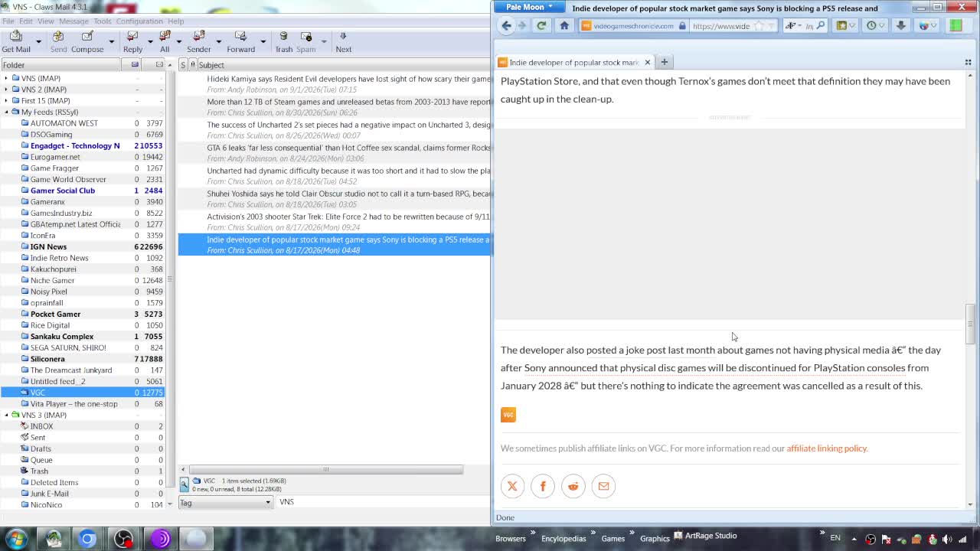Click the orange VGC logo below the article
Image resolution: width=980 pixels, height=551 pixels.
click(x=508, y=414)
